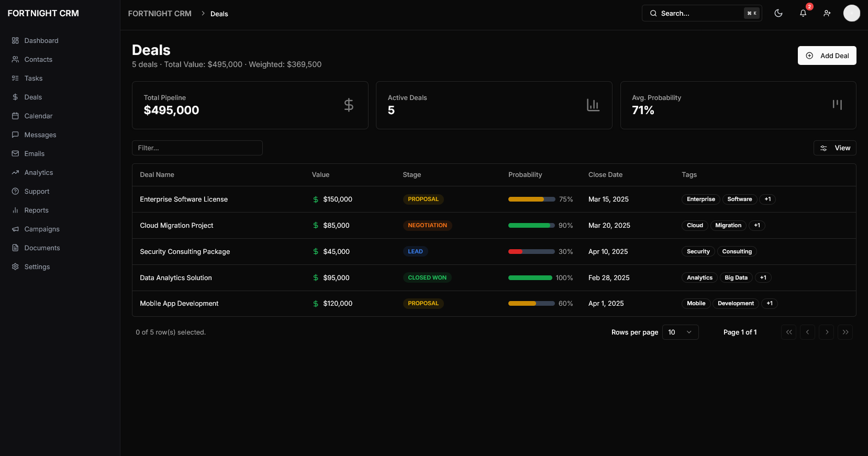Click the dollar icon in Total Pipeline card
Screen dimensions: 868x456
349,105
